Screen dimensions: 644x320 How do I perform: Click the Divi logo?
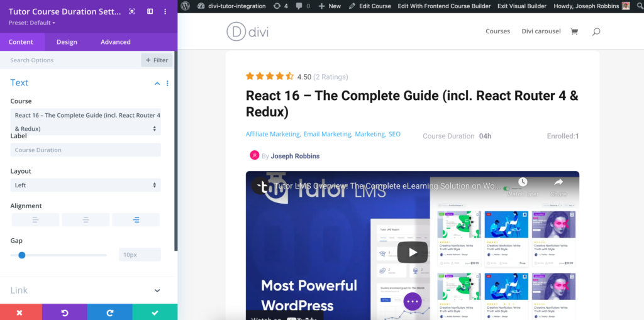click(x=247, y=31)
